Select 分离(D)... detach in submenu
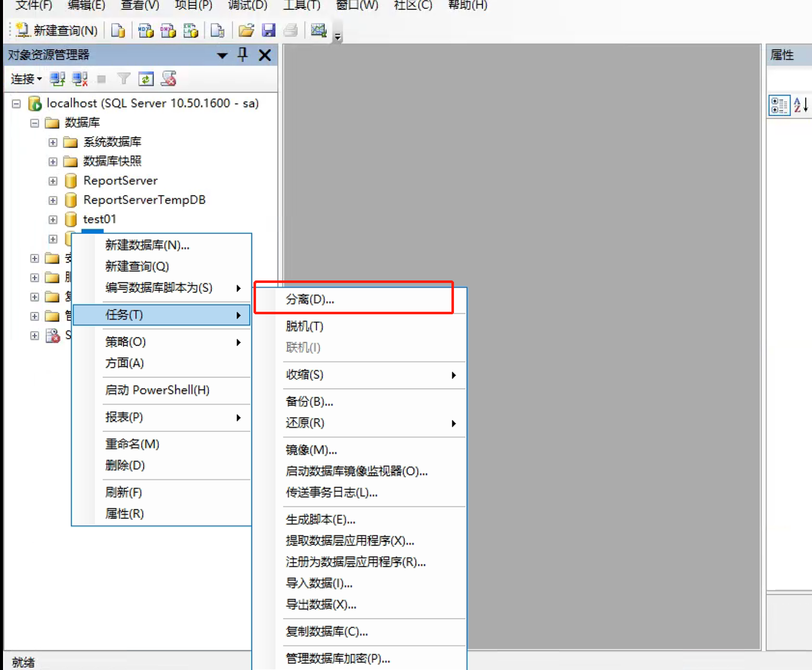Image resolution: width=812 pixels, height=670 pixels. tap(360, 299)
